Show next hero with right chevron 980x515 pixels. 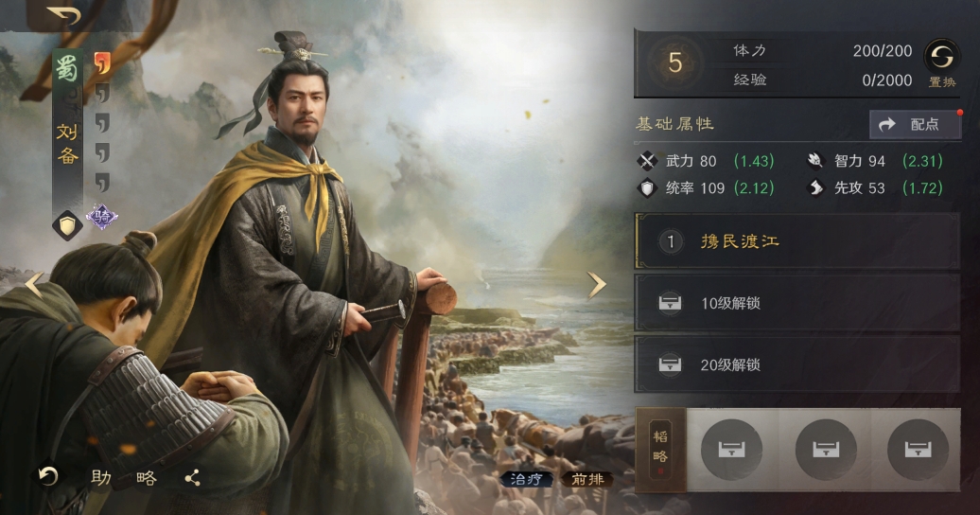pos(596,285)
